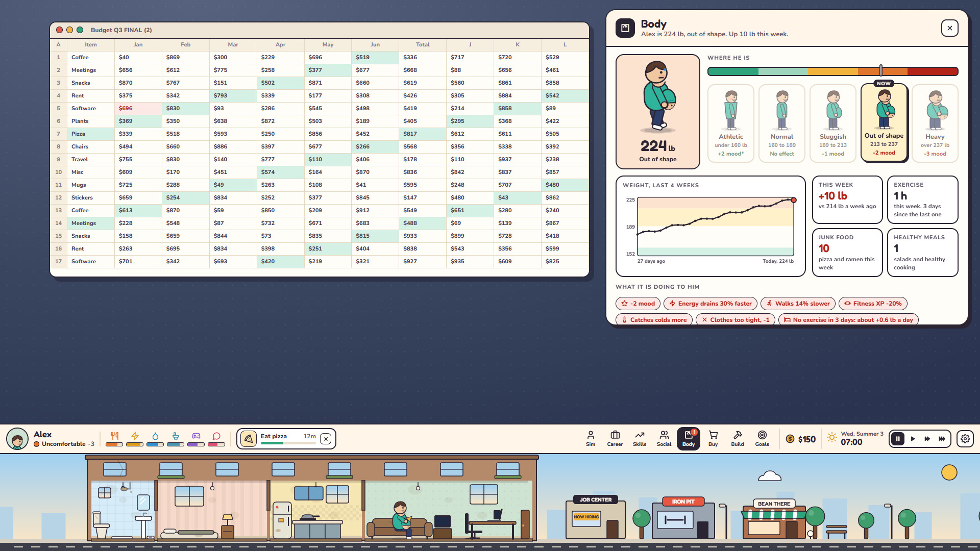Click the Exercise 1 h stat card
This screenshot has width=980, height=551.
point(923,199)
